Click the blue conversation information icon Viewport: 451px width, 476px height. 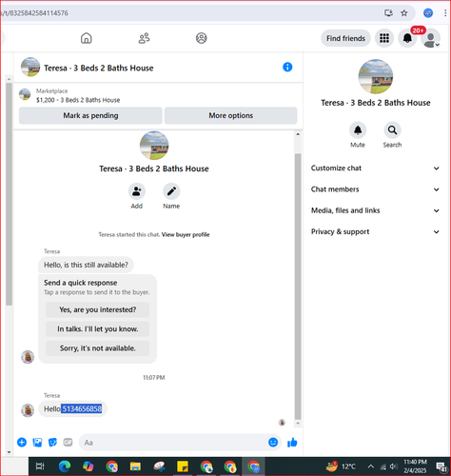[287, 67]
